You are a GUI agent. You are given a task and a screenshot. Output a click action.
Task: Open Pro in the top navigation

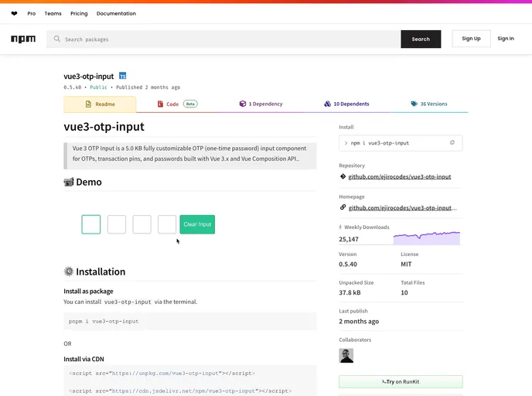[x=32, y=14]
